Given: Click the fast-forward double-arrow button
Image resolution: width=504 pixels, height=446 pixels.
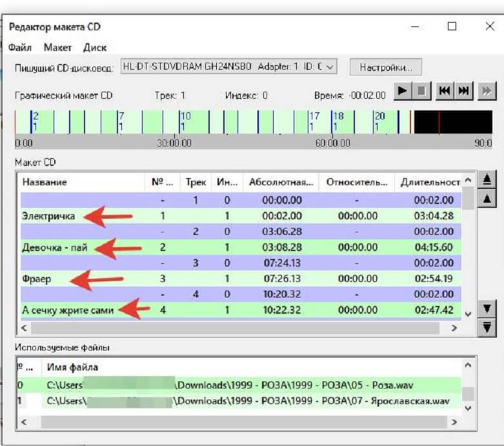Looking at the screenshot, I should (x=487, y=91).
